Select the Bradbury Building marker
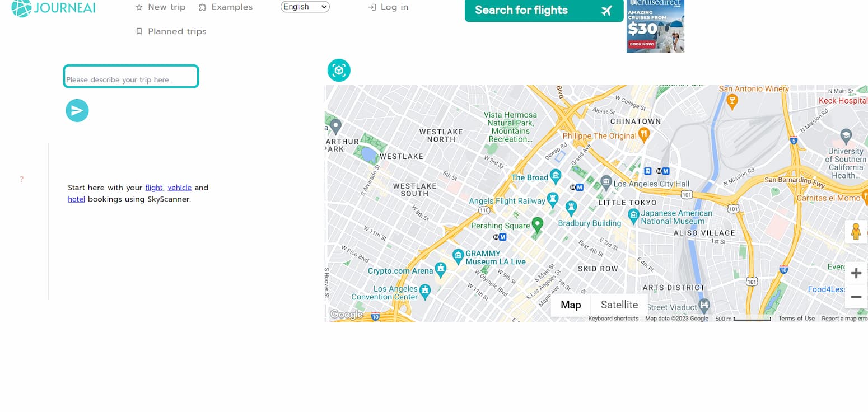868x412 pixels. click(x=571, y=208)
